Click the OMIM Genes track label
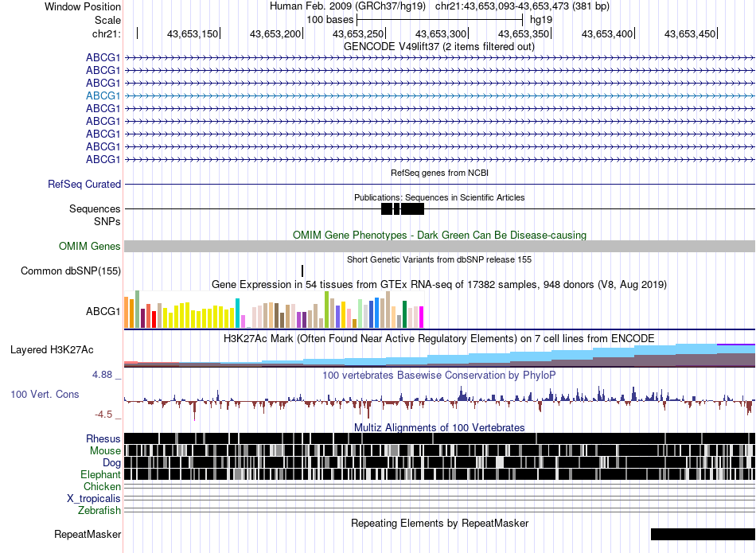This screenshot has height=553, width=756. point(90,247)
